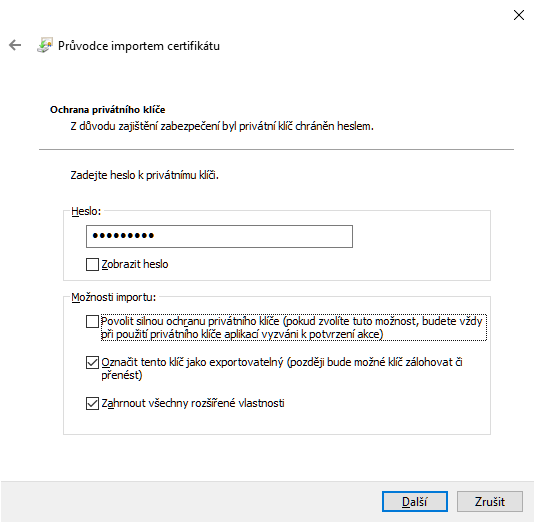Click the Zahrnout všechny rozšířené vlastnosti label text

click(x=193, y=403)
